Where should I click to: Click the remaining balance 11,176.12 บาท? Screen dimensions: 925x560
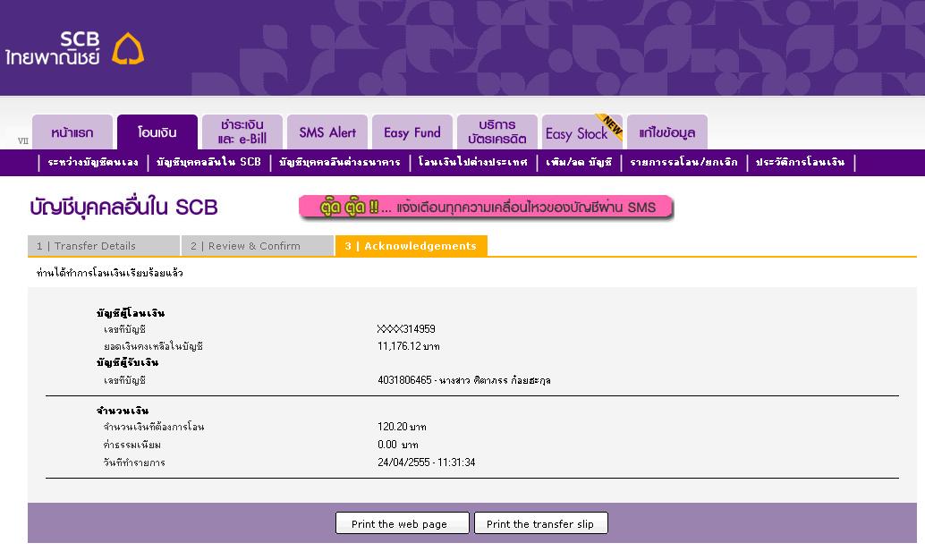tap(408, 346)
